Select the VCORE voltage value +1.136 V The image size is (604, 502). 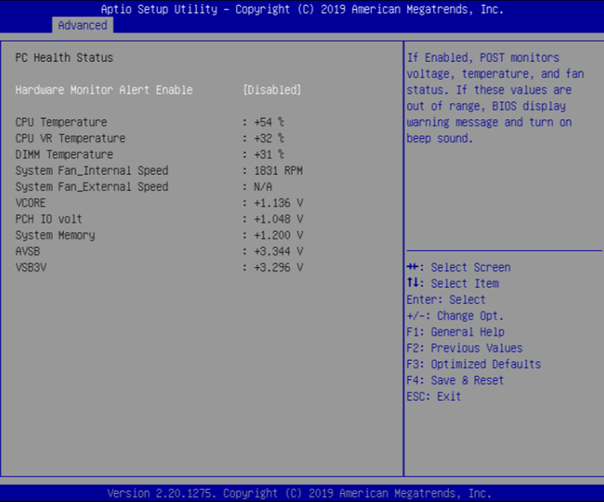pos(276,203)
